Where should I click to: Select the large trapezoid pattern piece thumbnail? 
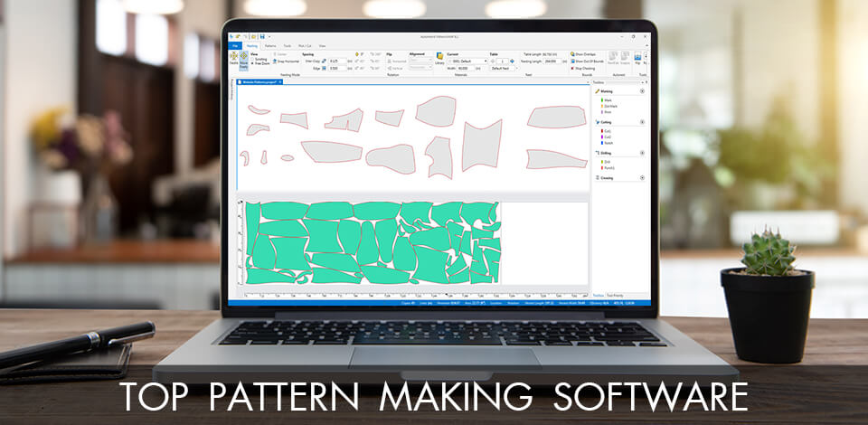pos(482,145)
